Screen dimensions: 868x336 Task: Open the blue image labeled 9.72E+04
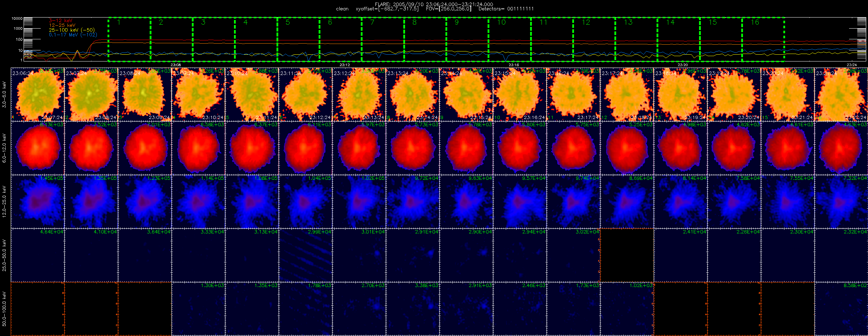(413, 202)
